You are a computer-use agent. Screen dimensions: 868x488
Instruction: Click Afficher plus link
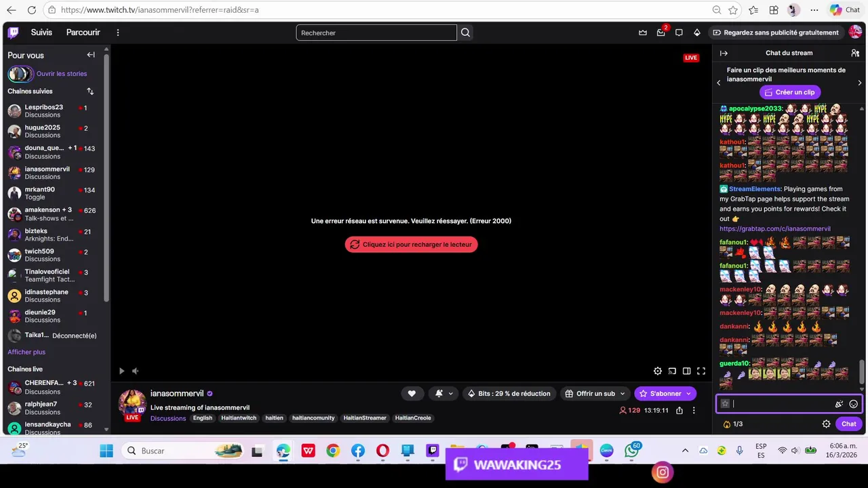point(26,352)
